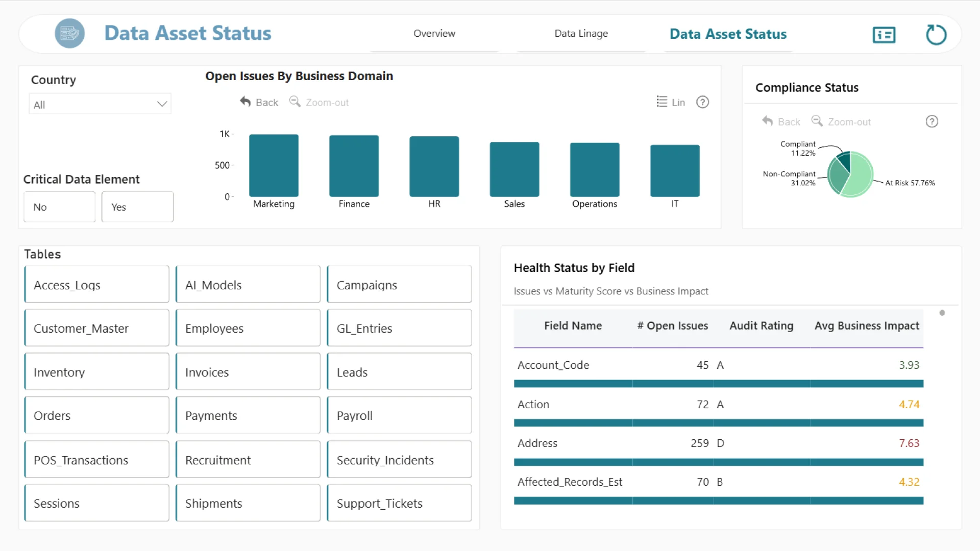Click Back arrow in Compliance Status panel

tap(768, 121)
